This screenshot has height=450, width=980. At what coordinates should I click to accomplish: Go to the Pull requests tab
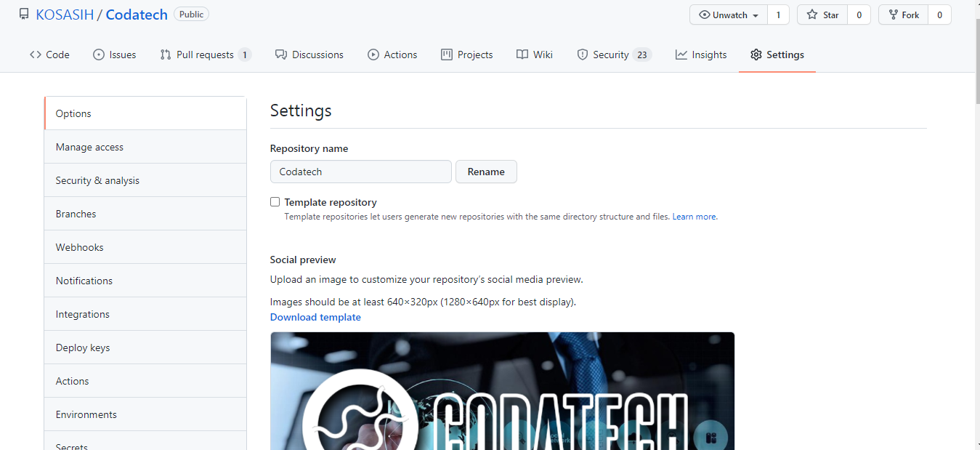(206, 55)
